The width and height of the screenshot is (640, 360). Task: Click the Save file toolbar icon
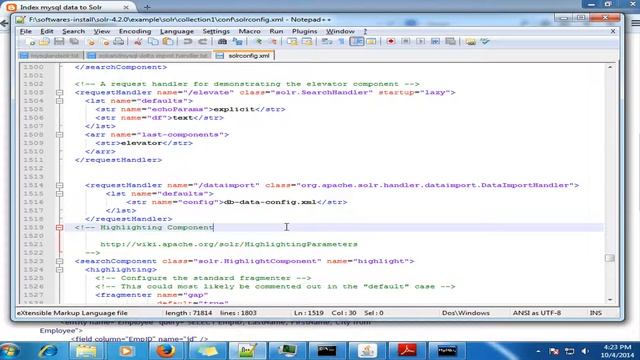59,42
